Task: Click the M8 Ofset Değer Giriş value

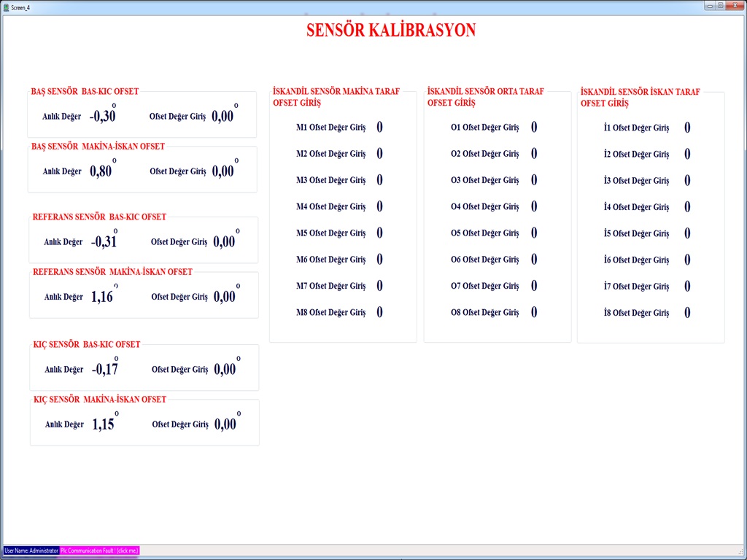Action: click(379, 312)
